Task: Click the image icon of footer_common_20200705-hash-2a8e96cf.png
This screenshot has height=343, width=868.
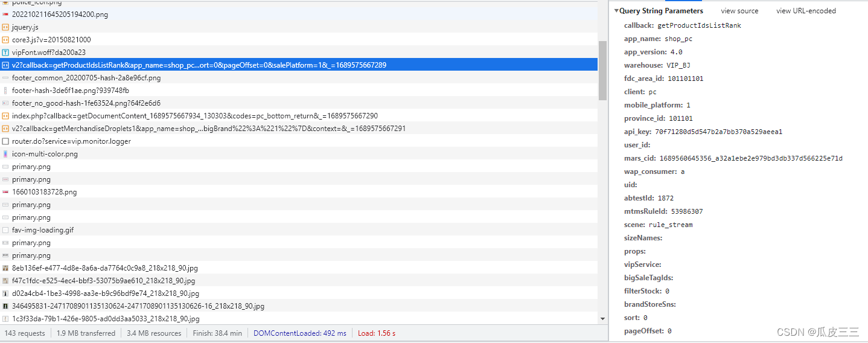Action: pyautogui.click(x=5, y=78)
